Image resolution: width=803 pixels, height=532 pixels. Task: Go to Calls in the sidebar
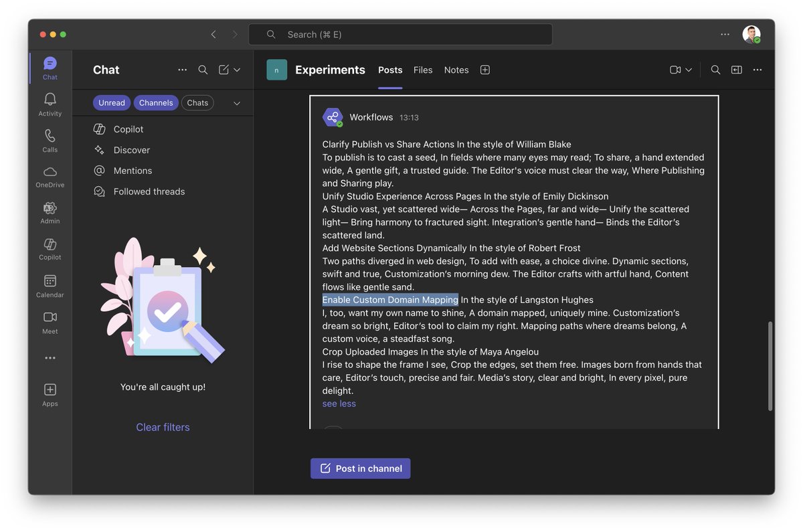tap(50, 141)
